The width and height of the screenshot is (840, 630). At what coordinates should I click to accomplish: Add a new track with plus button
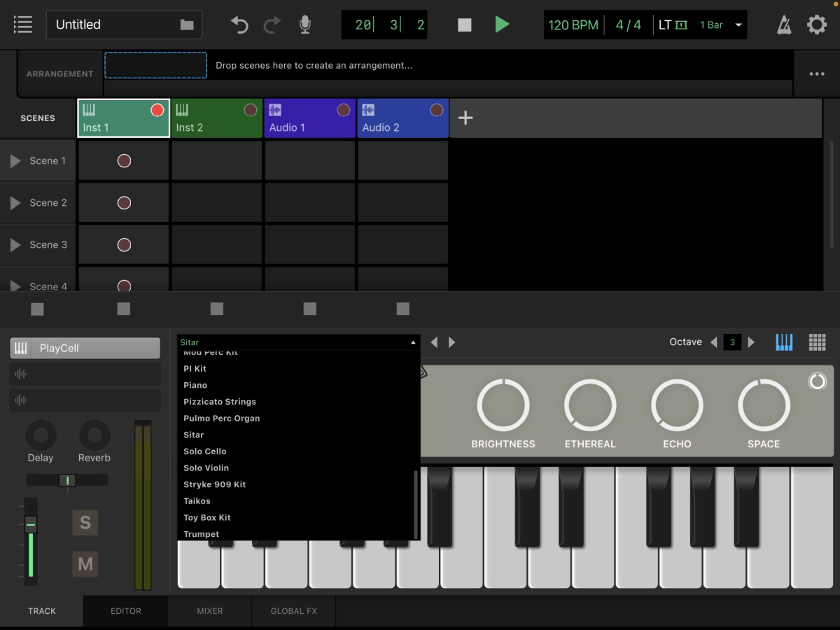click(x=465, y=118)
